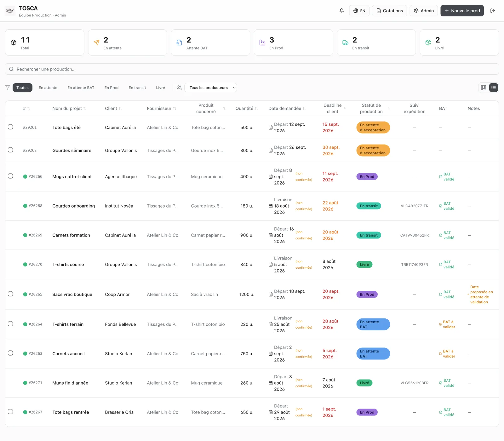Sort by Produit concerné column
Viewport: 504px width, 441px height.
pyautogui.click(x=208, y=108)
